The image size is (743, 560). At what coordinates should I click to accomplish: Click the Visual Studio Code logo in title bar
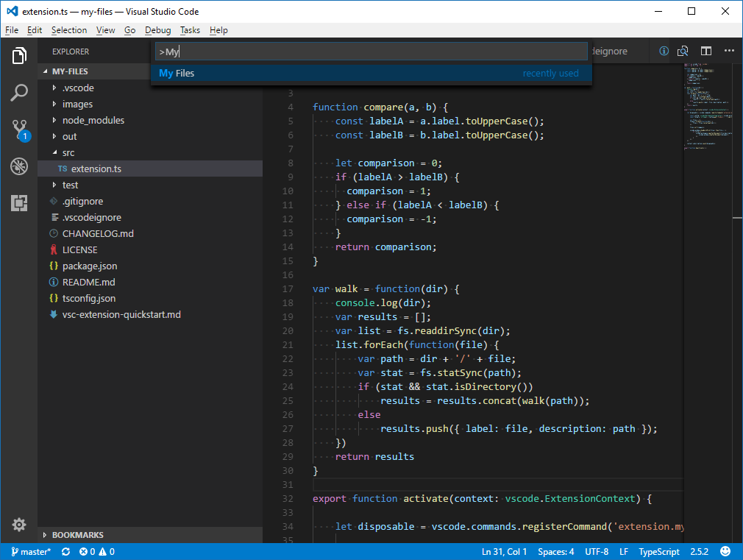pos(13,11)
